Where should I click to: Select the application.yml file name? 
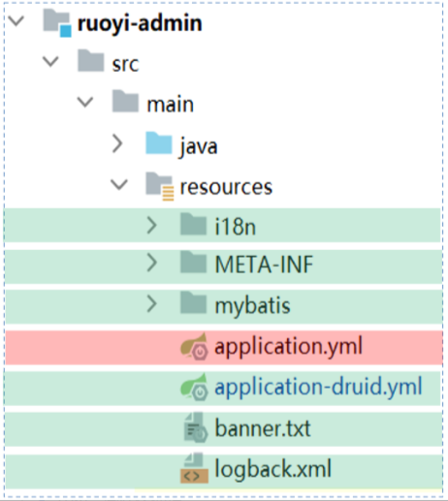point(288,348)
